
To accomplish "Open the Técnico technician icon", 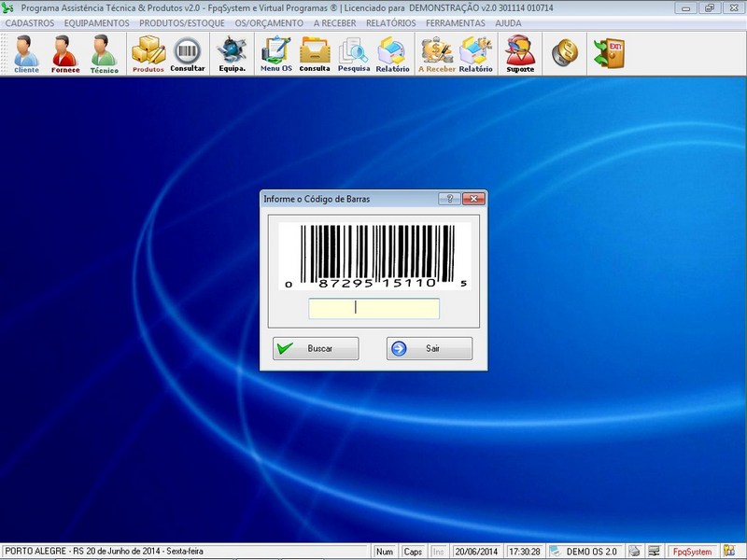I will [105, 54].
